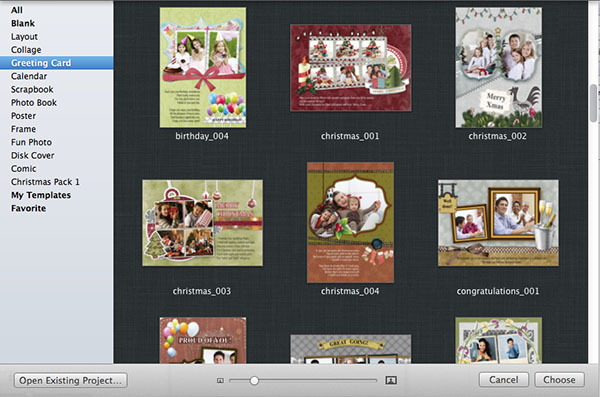
Task: Open the Poster category
Action: (x=23, y=116)
